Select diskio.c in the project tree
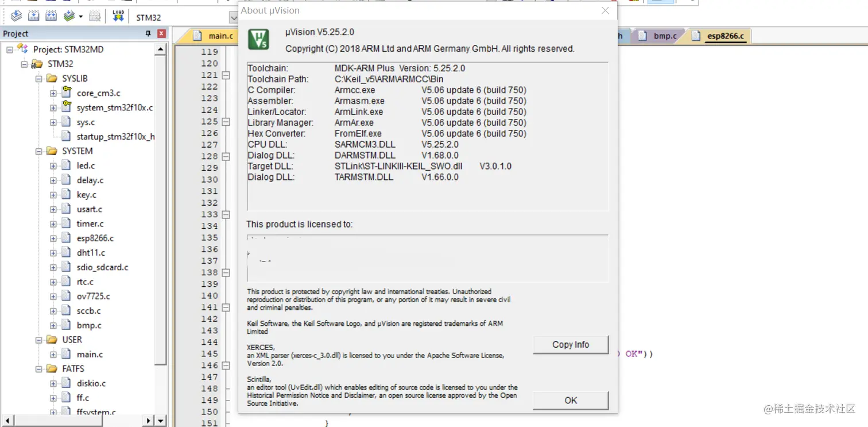This screenshot has height=427, width=868. pyautogui.click(x=91, y=383)
